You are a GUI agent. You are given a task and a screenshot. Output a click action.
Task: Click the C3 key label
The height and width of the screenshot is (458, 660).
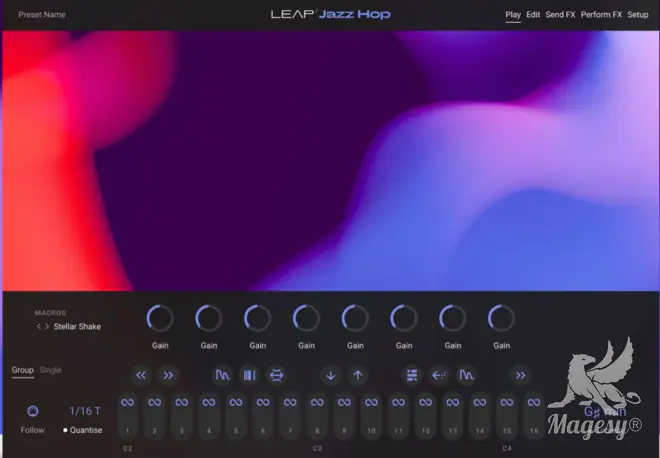pos(317,449)
